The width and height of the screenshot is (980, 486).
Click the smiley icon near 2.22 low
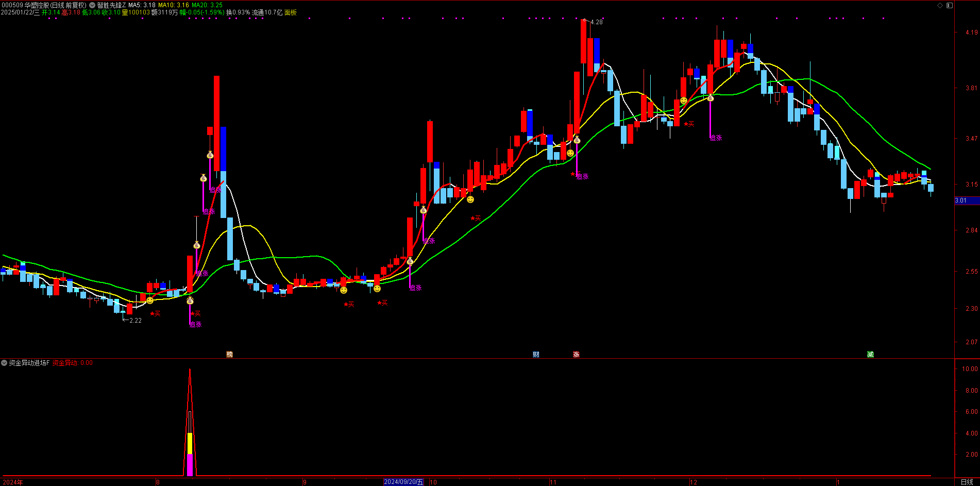tap(150, 300)
